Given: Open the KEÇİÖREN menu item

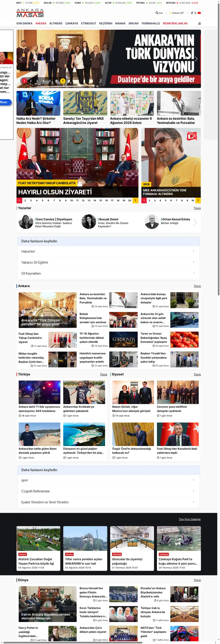Looking at the screenshot, I should [106, 23].
